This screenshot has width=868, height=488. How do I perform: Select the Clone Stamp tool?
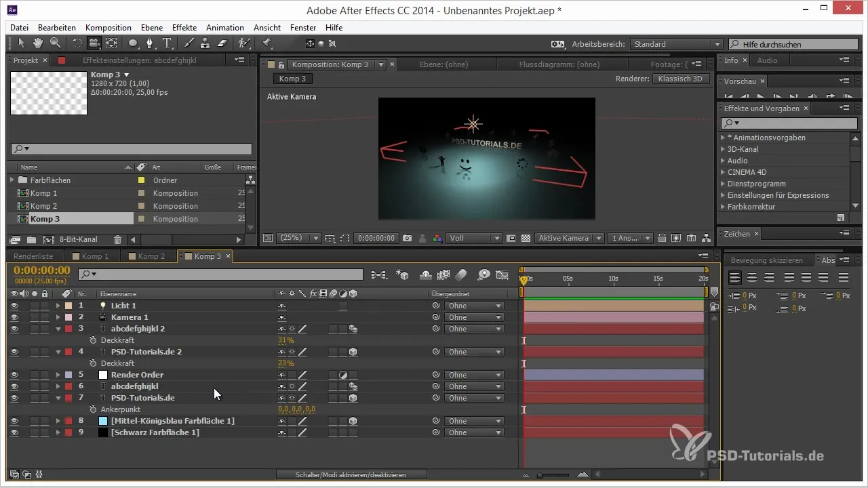tap(205, 43)
